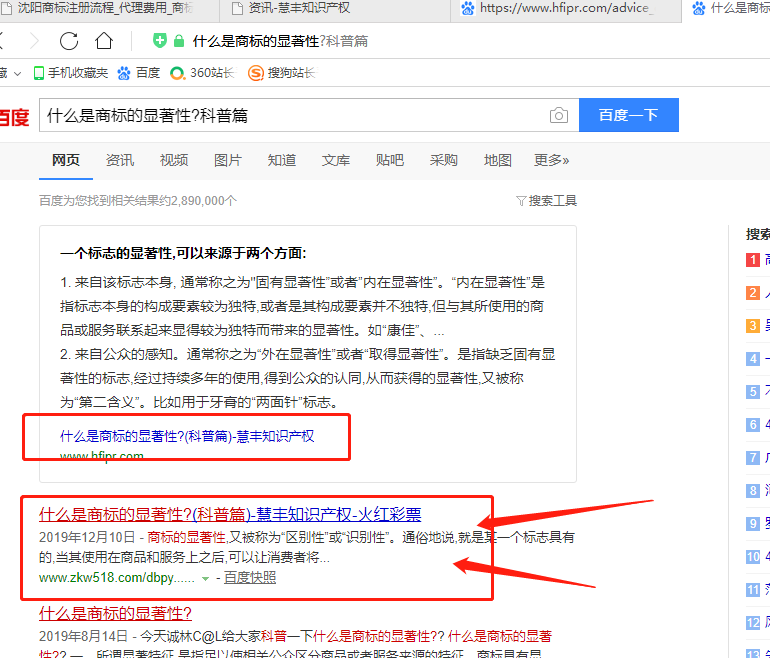
Task: Open the 手机收藏夹 bookmark
Action: coord(71,73)
